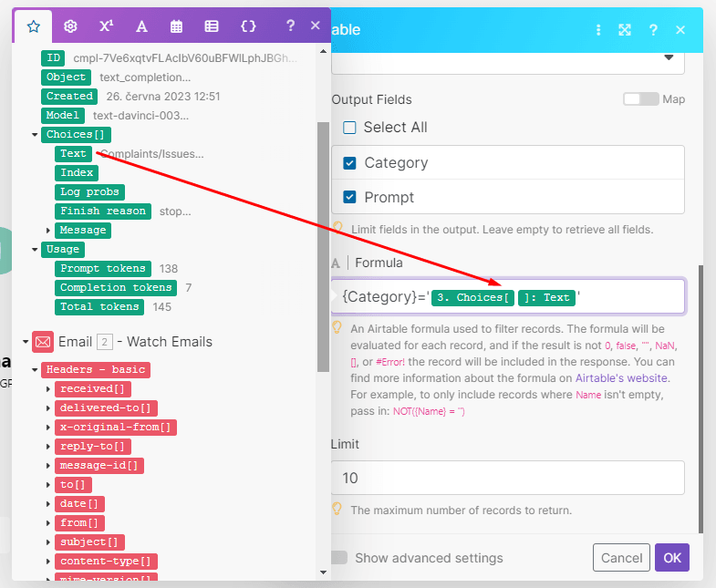The image size is (716, 588).
Task: Click the three-dot menu in the Airtable header
Action: point(598,29)
